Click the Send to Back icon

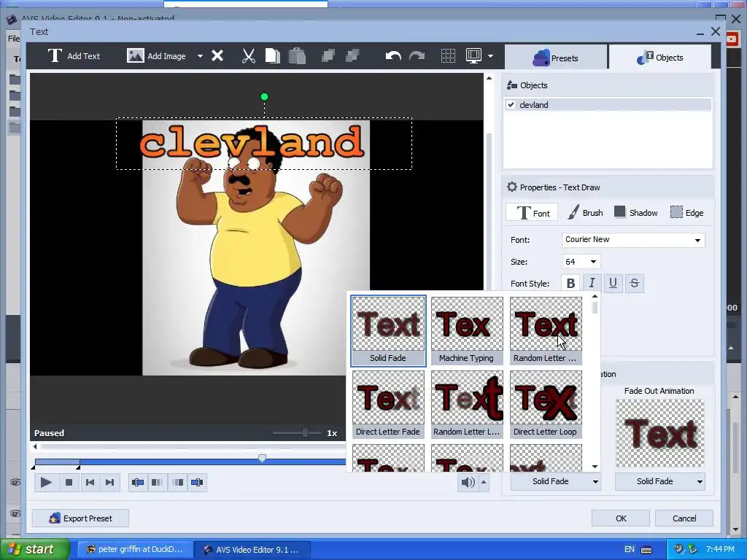click(x=352, y=56)
